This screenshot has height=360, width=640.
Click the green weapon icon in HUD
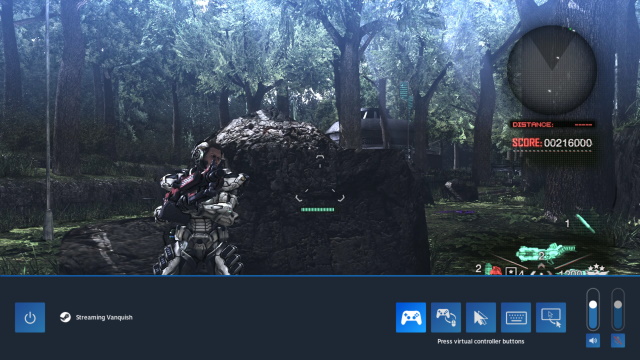545,253
